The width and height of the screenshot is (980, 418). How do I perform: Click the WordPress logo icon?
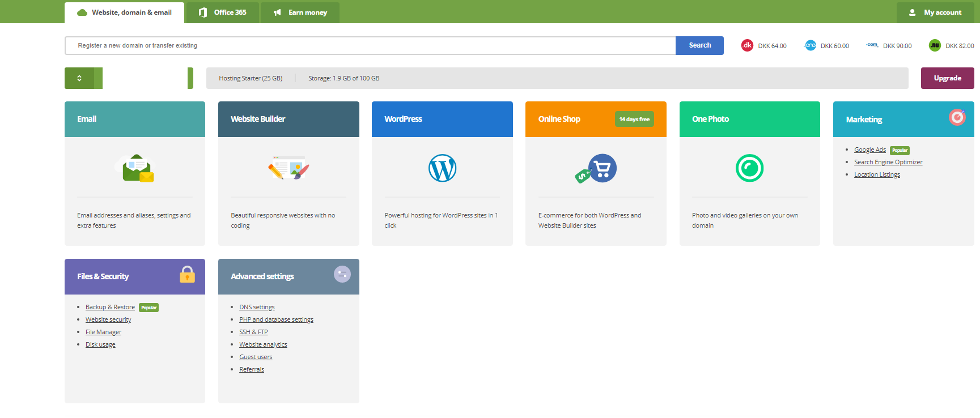click(442, 168)
